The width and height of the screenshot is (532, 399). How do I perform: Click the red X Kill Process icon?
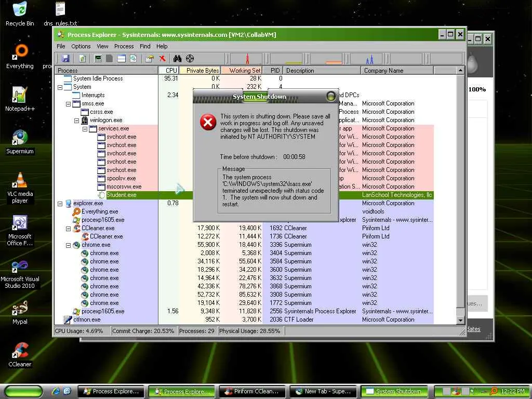pyautogui.click(x=162, y=58)
